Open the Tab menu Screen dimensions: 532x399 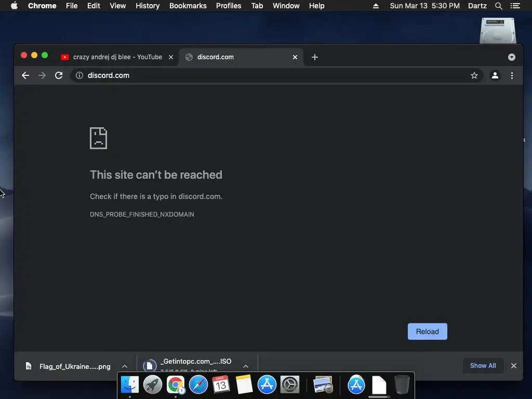pyautogui.click(x=257, y=6)
